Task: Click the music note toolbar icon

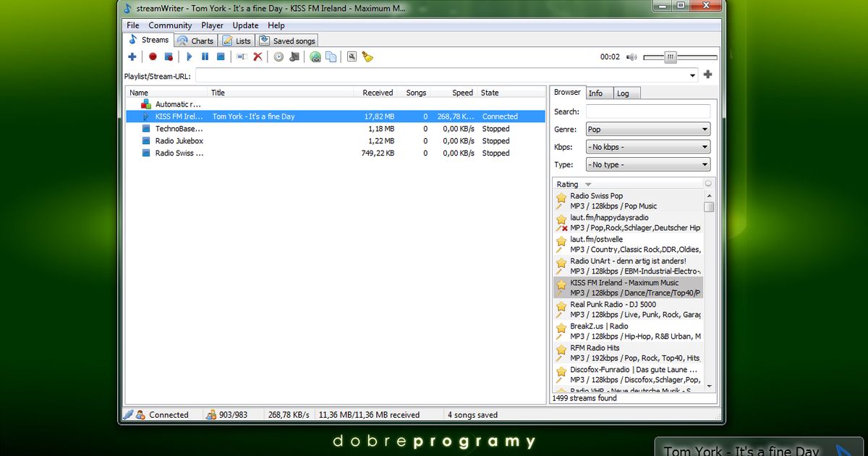Action: 294,56
